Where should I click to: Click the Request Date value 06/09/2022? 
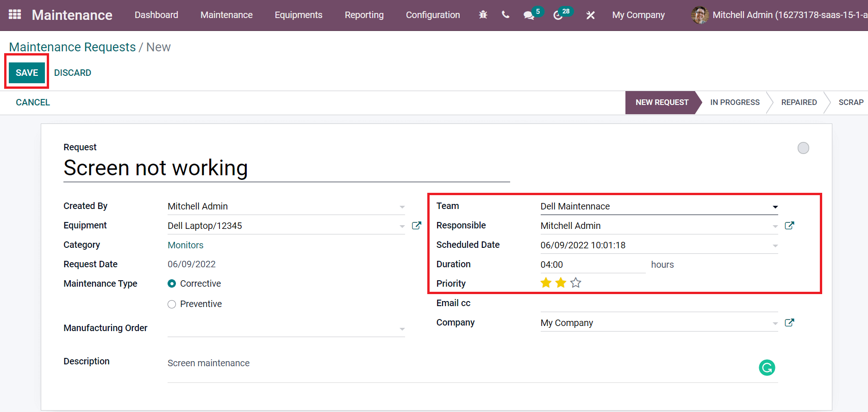pyautogui.click(x=192, y=264)
